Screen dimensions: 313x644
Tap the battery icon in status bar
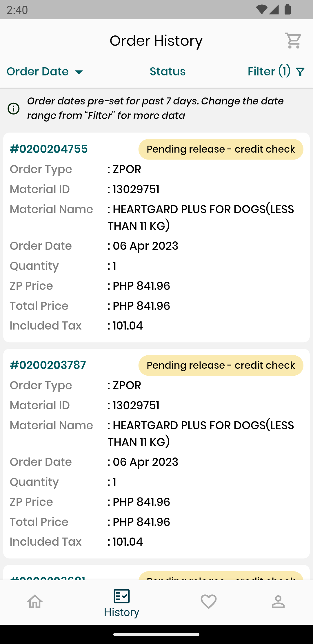click(x=287, y=10)
